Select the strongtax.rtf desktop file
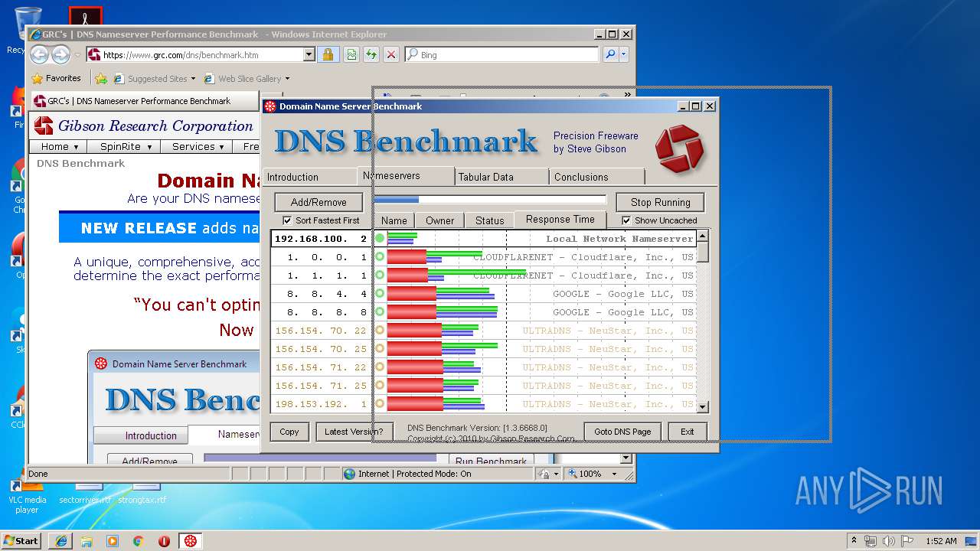 (142, 494)
